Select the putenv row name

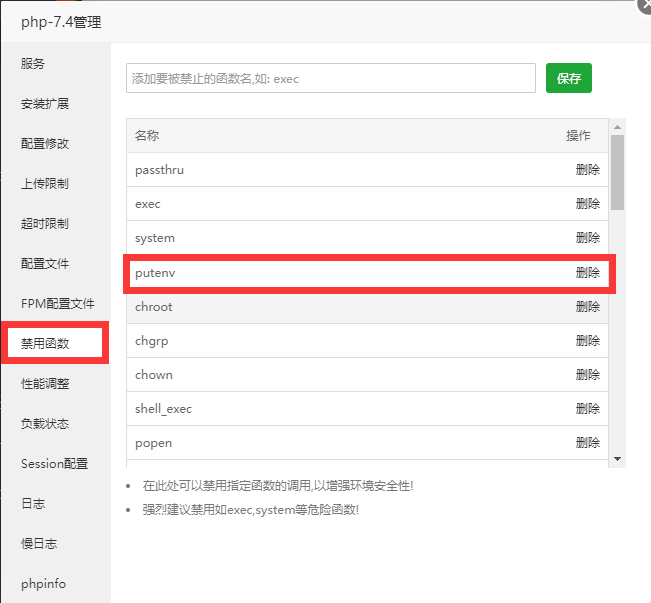tap(155, 273)
